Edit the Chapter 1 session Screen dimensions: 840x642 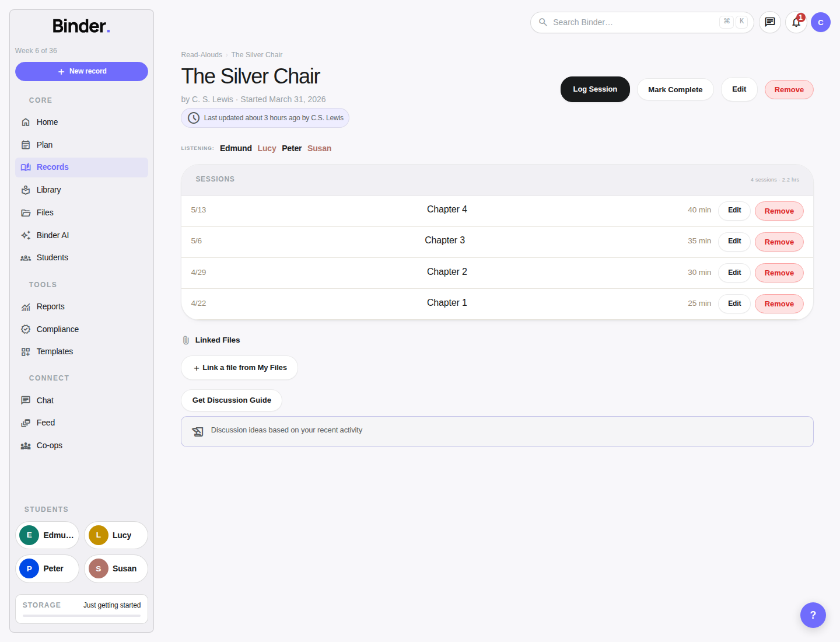734,303
